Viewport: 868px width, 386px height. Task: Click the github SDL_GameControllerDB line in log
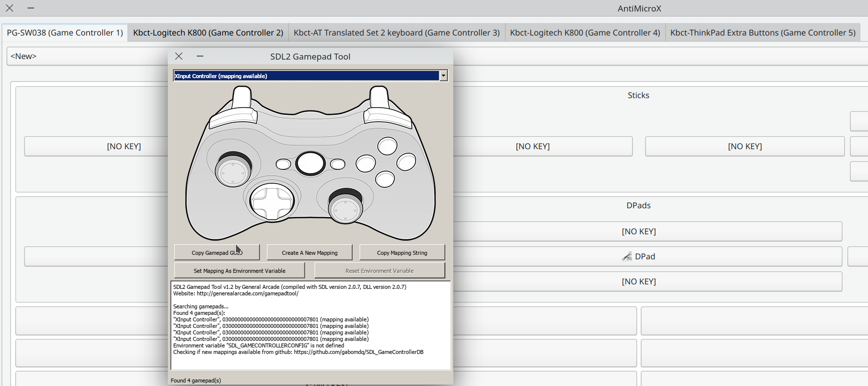point(298,352)
